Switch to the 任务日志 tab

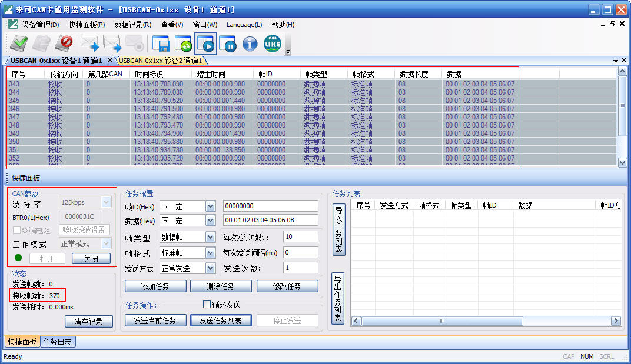click(58, 341)
